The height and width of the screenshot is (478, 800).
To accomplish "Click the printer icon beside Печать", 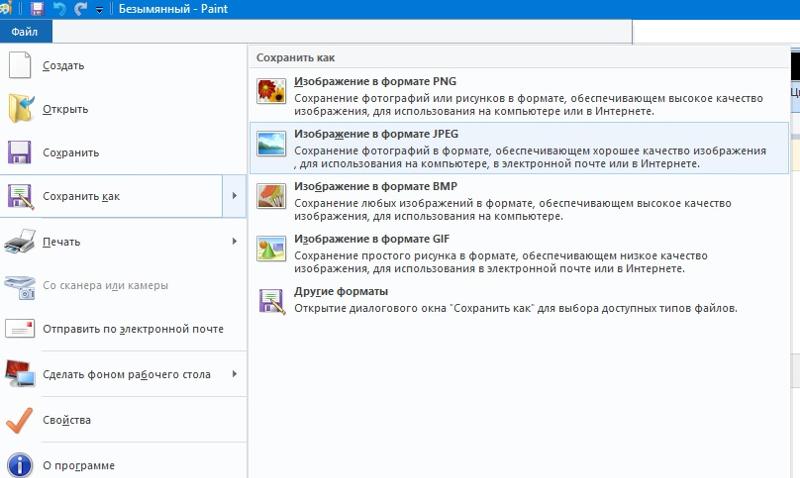I will pyautogui.click(x=20, y=241).
